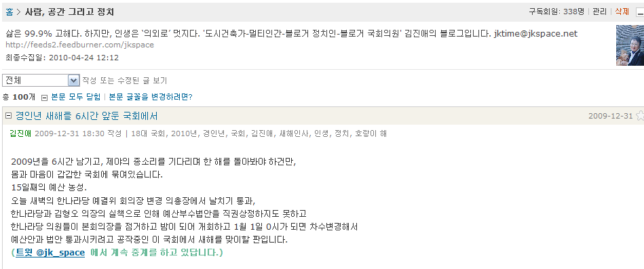
Task: Open the blogger profile photo thumbnail
Action: [630, 45]
